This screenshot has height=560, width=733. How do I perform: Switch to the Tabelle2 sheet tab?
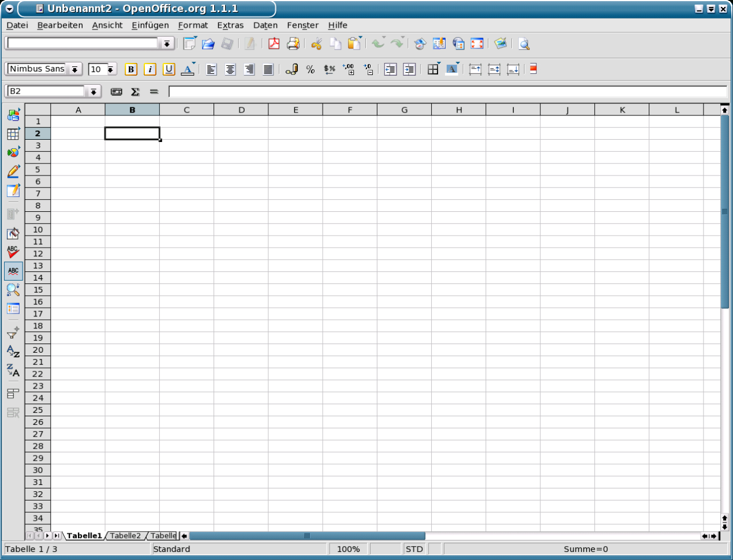coord(126,536)
